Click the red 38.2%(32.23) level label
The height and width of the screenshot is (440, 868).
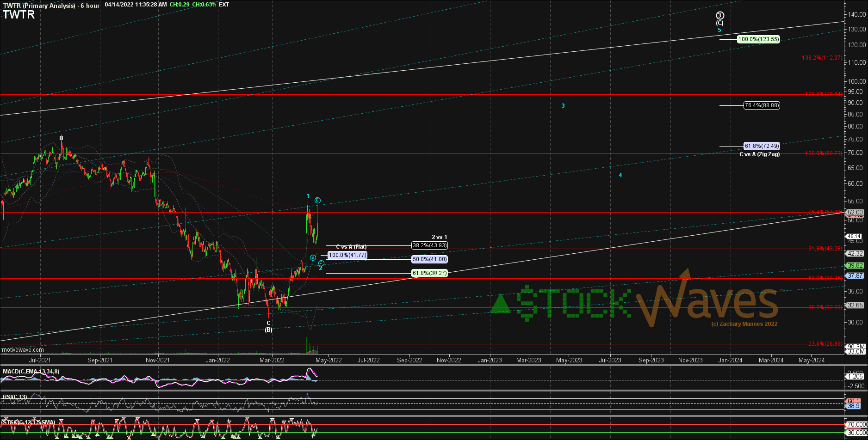(x=825, y=307)
